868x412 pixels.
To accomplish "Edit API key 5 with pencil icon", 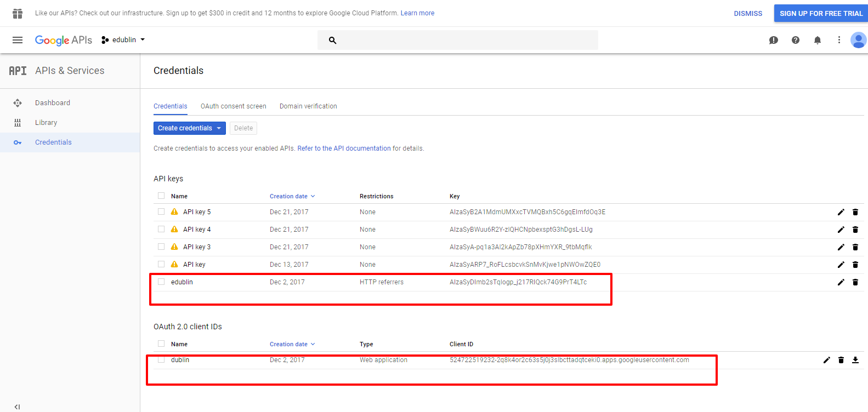I will pyautogui.click(x=841, y=212).
